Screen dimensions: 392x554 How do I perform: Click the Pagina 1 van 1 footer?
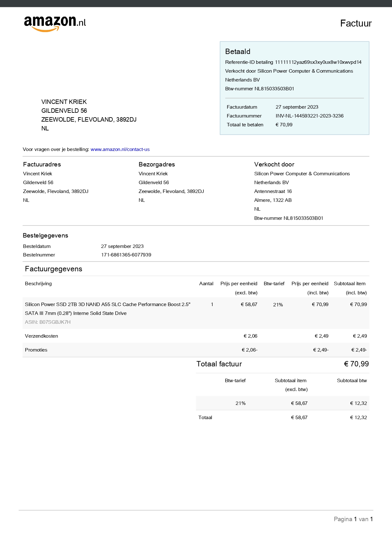tap(353, 519)
